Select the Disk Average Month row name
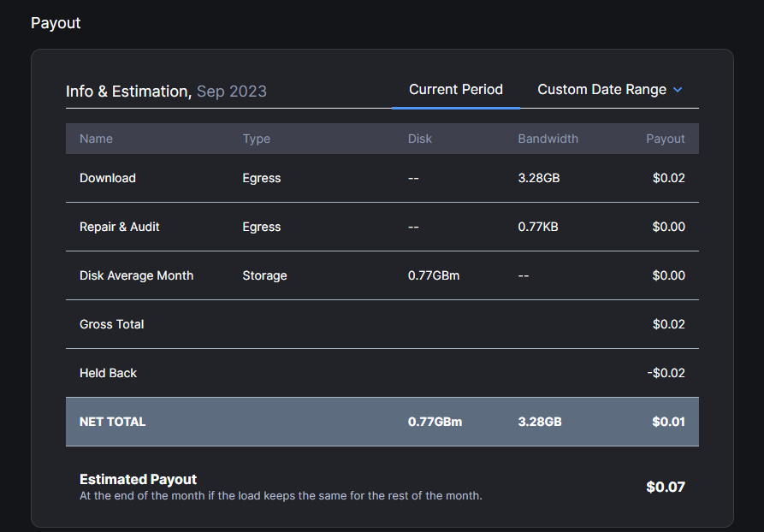This screenshot has height=532, width=764. pos(136,275)
